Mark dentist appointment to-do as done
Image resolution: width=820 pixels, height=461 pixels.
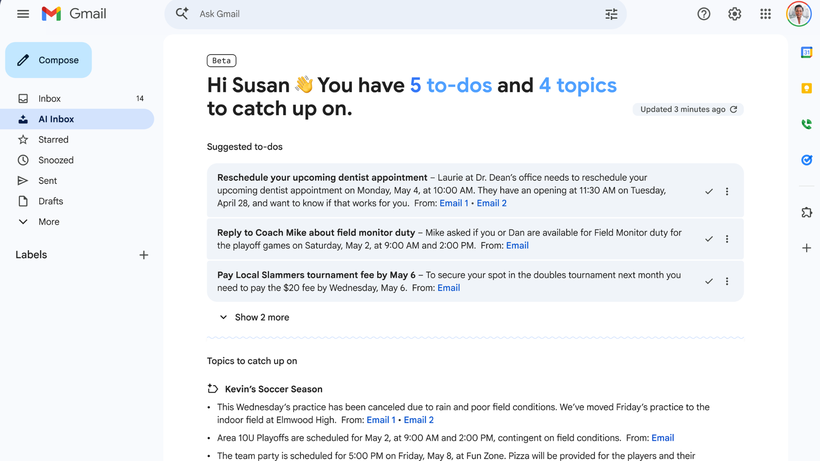tap(709, 191)
